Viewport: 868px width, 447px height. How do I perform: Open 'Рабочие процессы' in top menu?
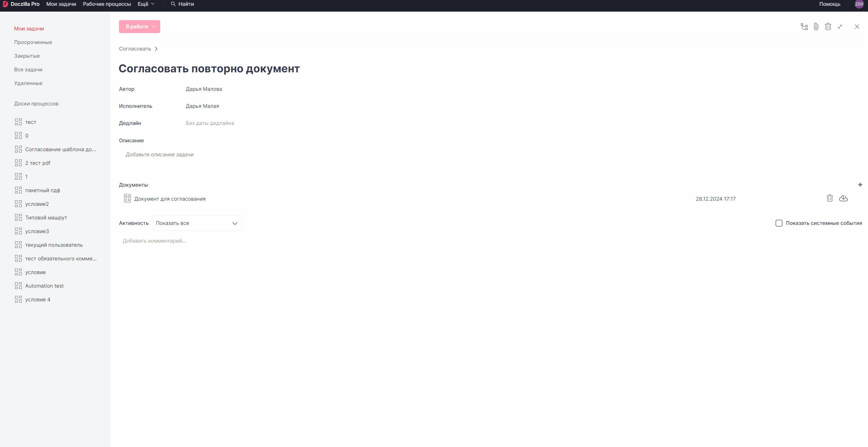pos(107,4)
